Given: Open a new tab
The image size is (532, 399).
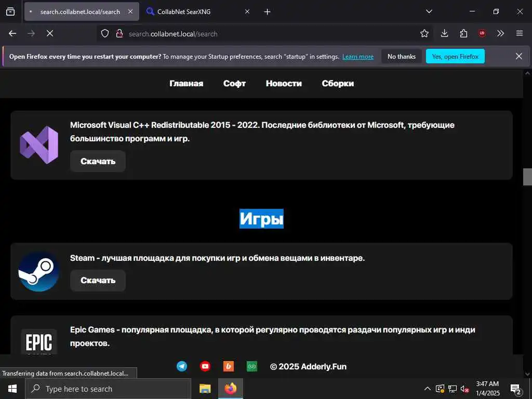Looking at the screenshot, I should click(268, 12).
